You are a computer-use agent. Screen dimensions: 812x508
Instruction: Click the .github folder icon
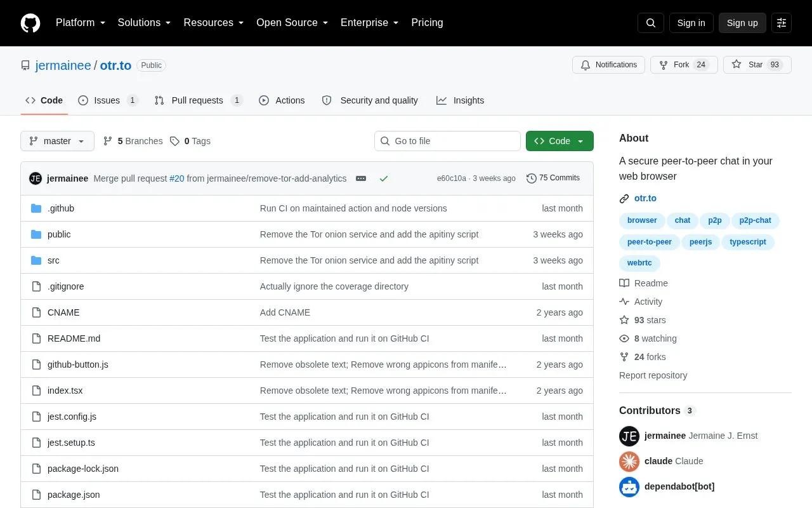36,208
